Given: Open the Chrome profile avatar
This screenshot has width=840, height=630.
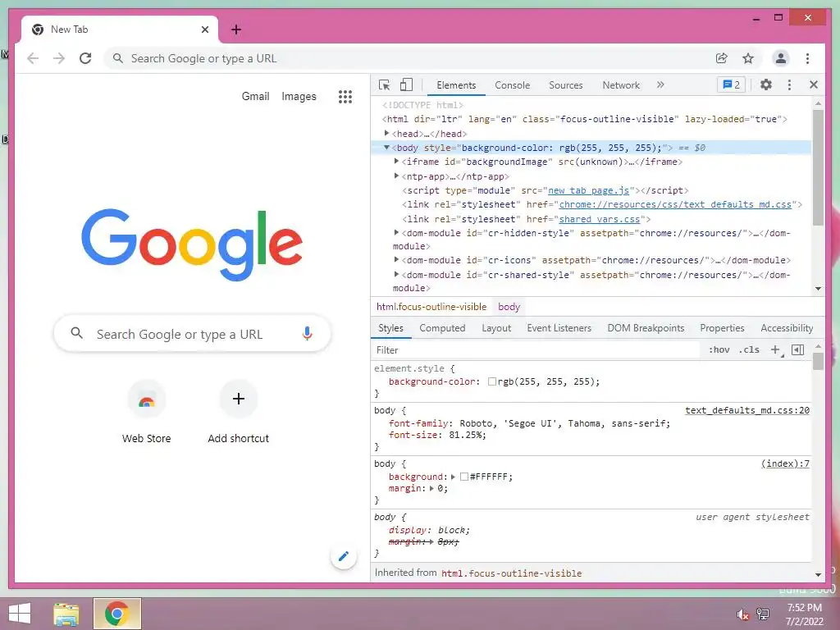Looking at the screenshot, I should point(781,58).
